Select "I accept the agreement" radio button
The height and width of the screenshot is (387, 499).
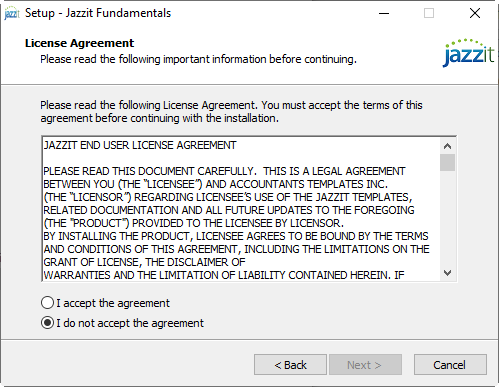47,303
